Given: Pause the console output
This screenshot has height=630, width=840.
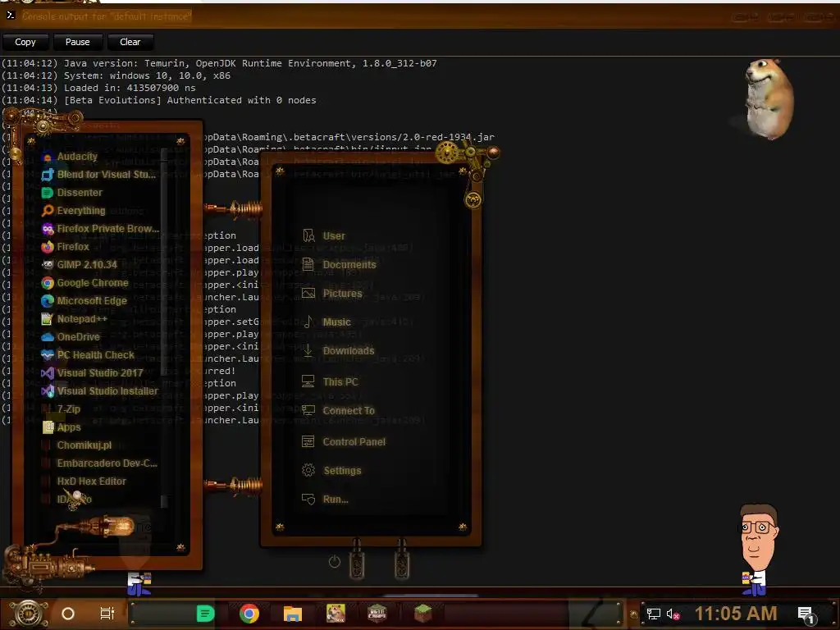Looking at the screenshot, I should 78,42.
